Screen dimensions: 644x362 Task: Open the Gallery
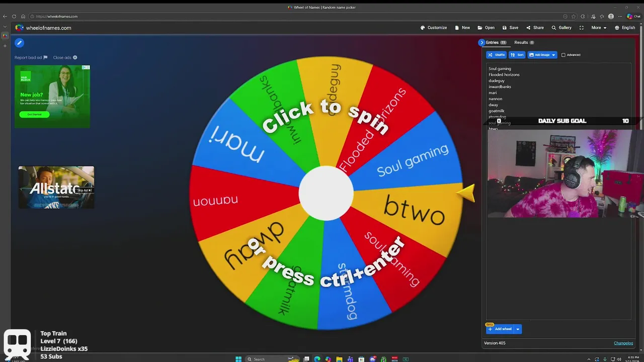click(x=561, y=28)
